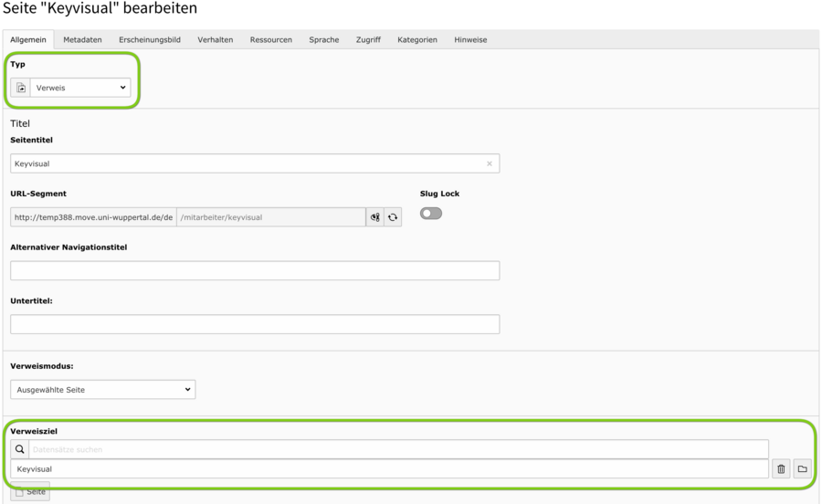Switch to the Metadaten tab
This screenshot has height=504, width=822.
click(x=82, y=40)
